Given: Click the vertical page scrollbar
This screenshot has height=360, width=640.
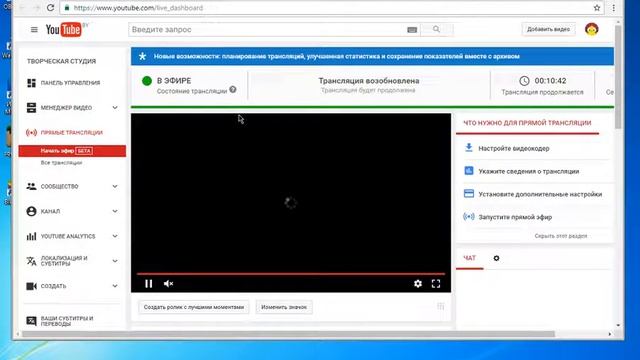Looking at the screenshot, I should (618, 78).
